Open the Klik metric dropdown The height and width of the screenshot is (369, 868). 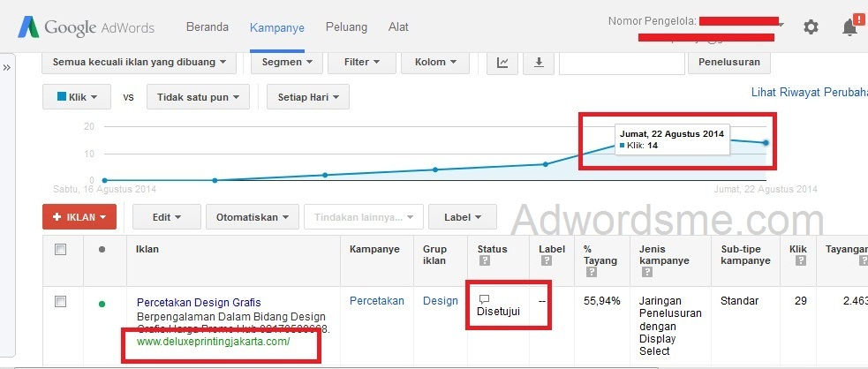(77, 97)
